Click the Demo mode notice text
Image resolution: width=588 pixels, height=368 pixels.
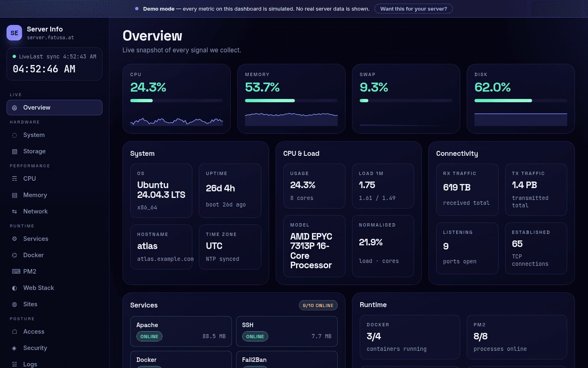tap(256, 9)
